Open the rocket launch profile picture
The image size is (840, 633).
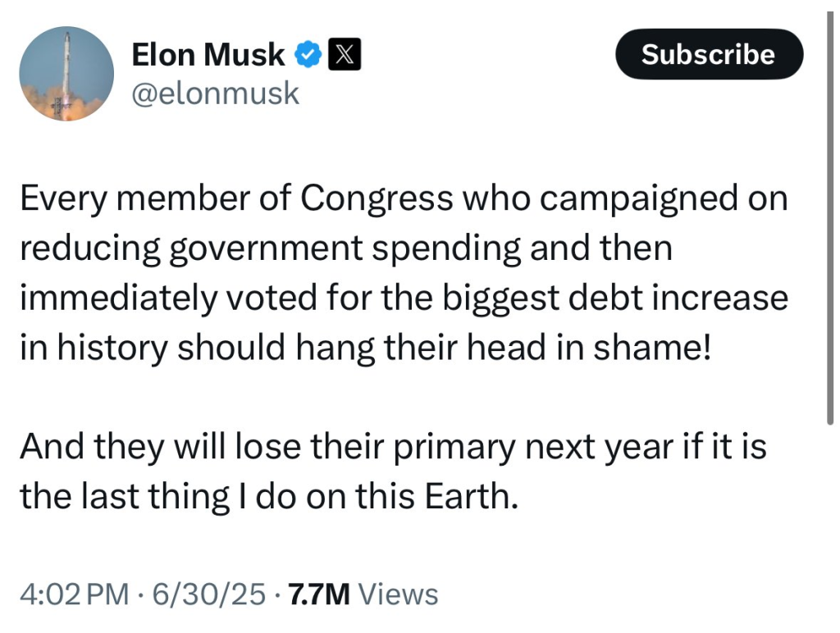click(66, 74)
